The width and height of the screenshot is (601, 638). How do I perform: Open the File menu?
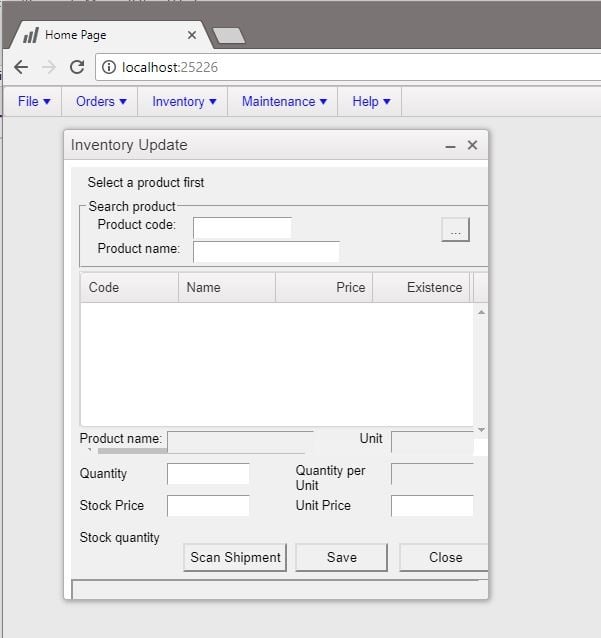pos(34,101)
